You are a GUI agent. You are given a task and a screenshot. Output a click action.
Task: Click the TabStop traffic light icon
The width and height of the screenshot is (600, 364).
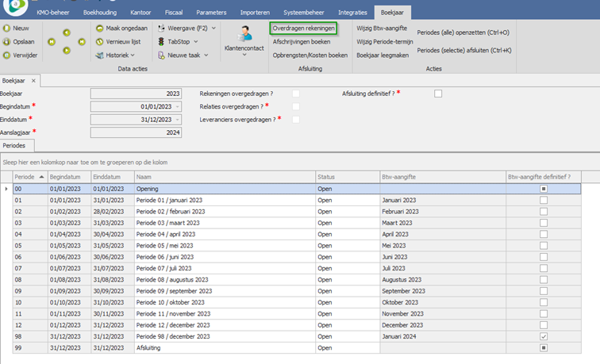click(x=162, y=41)
